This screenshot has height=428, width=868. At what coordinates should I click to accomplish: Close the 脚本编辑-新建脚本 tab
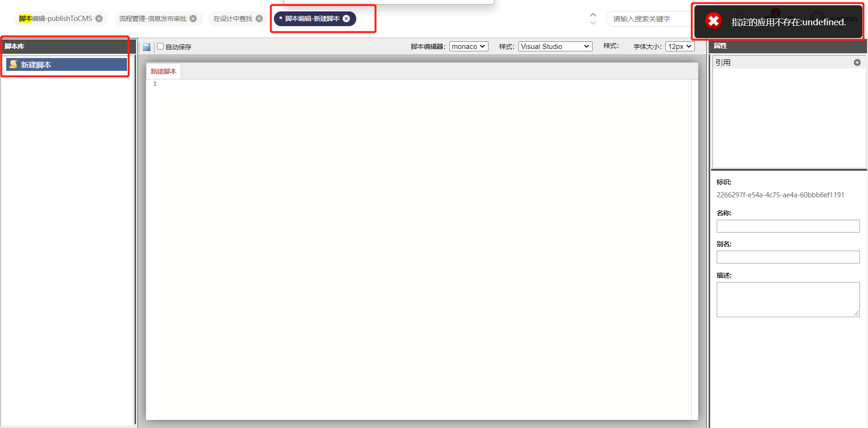[x=346, y=19]
